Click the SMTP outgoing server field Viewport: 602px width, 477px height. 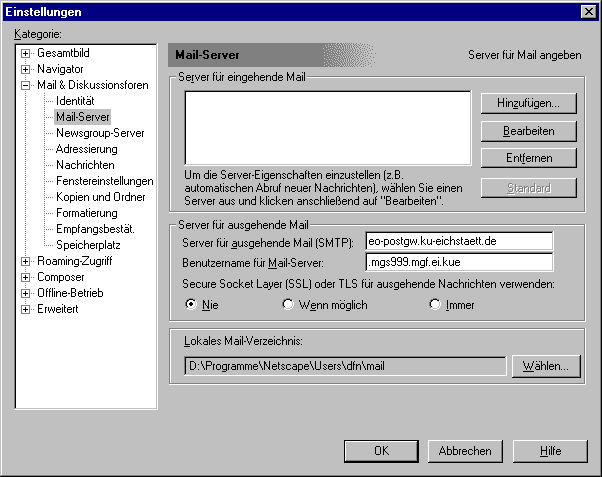point(459,241)
